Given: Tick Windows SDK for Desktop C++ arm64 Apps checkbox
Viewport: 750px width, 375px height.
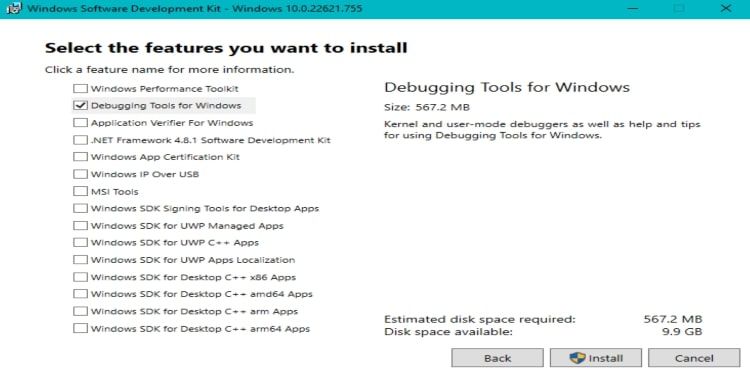Looking at the screenshot, I should point(80,329).
